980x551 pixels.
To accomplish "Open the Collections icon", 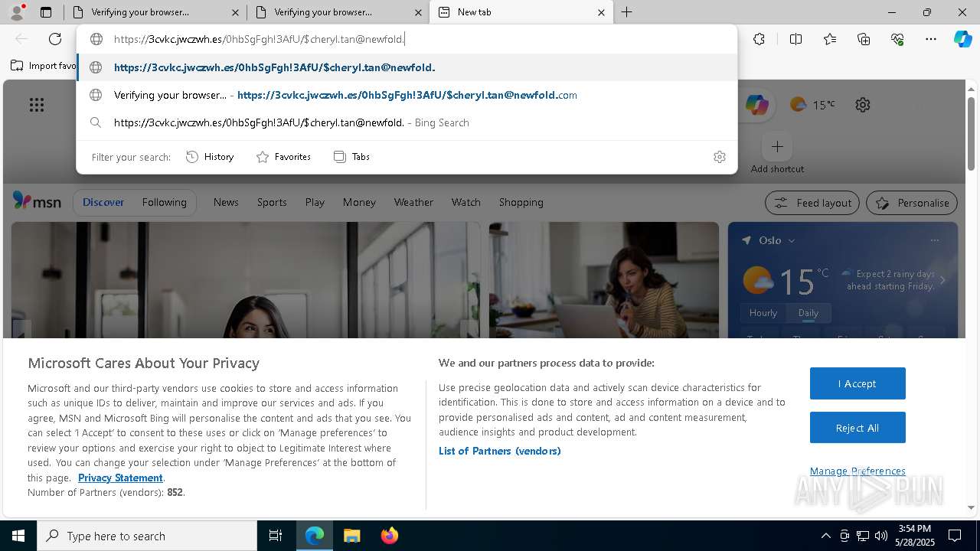I will 864,39.
